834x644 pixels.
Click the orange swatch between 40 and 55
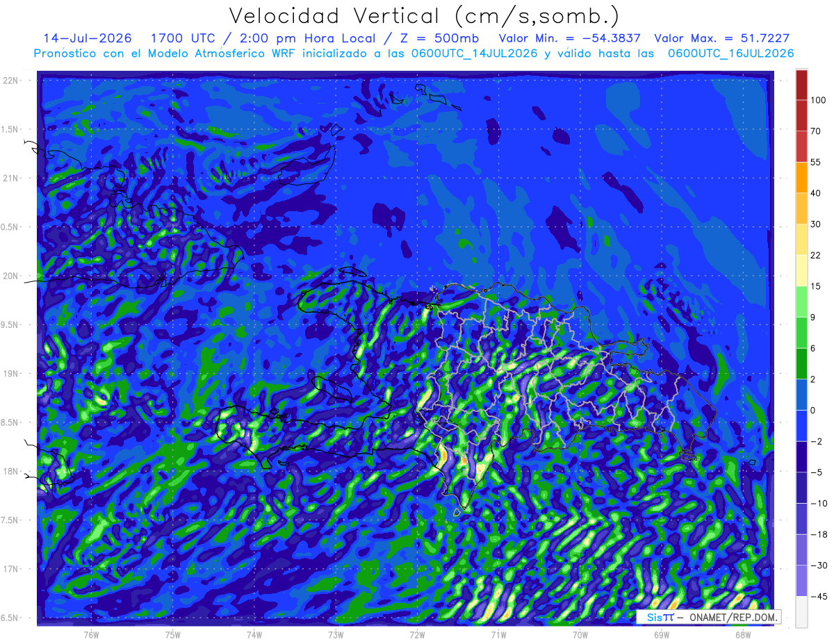click(801, 178)
